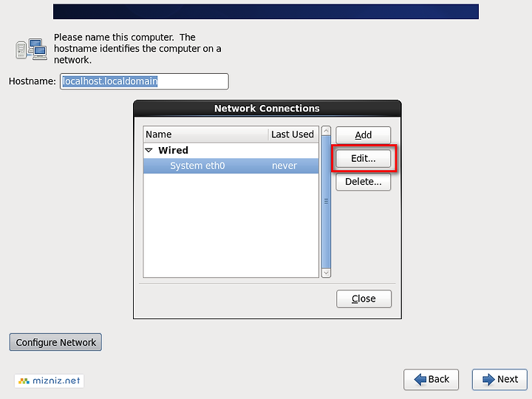This screenshot has width=532, height=399.
Task: Click the networked computers icon
Action: point(31,50)
